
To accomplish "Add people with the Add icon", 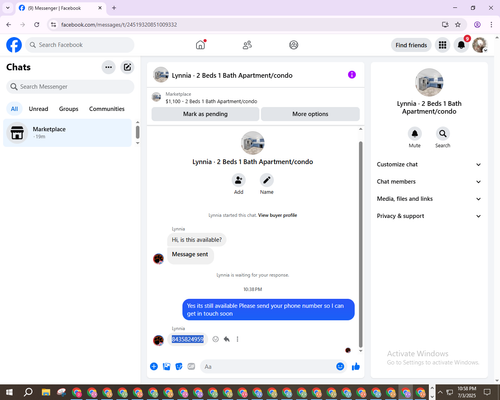I will coord(239,180).
